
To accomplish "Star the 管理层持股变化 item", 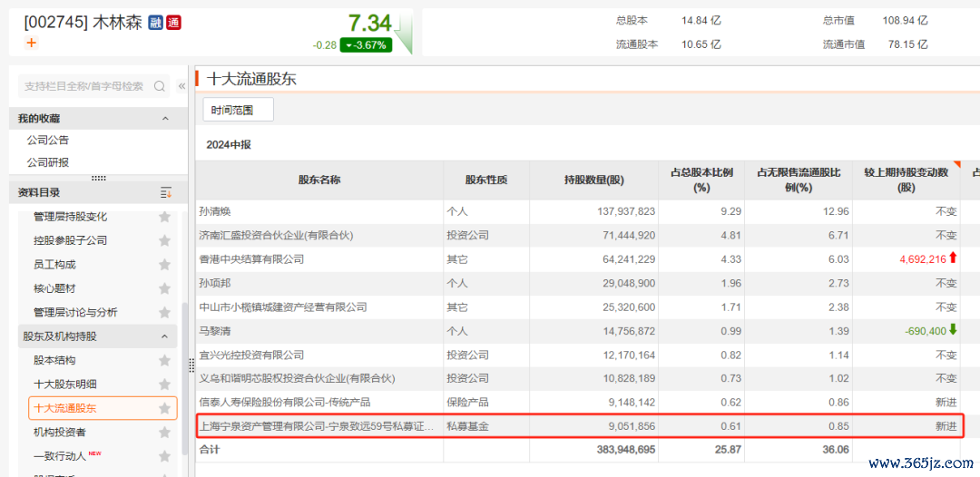I will pyautogui.click(x=164, y=217).
